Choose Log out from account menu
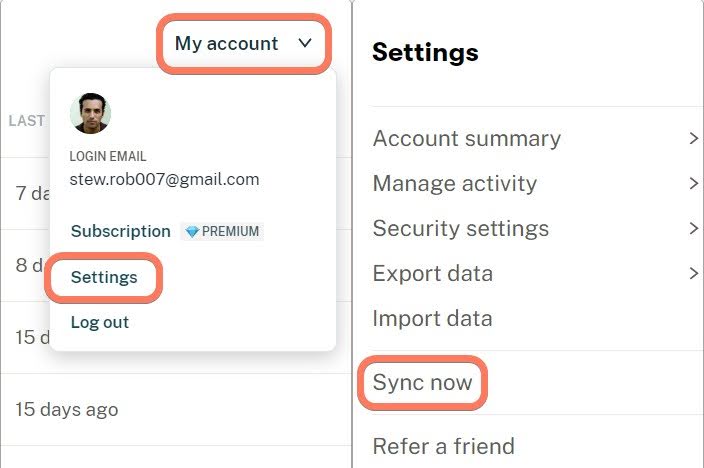The width and height of the screenshot is (704, 468). 99,322
